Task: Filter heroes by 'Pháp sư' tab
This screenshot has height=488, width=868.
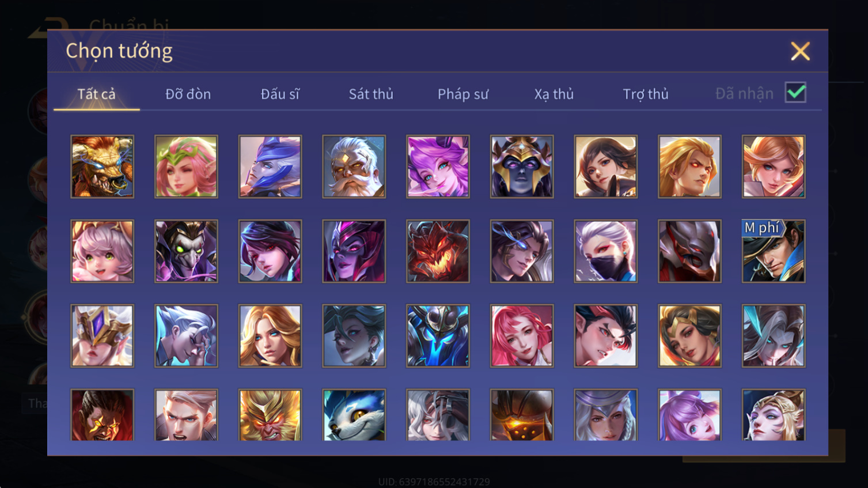Action: click(x=463, y=94)
